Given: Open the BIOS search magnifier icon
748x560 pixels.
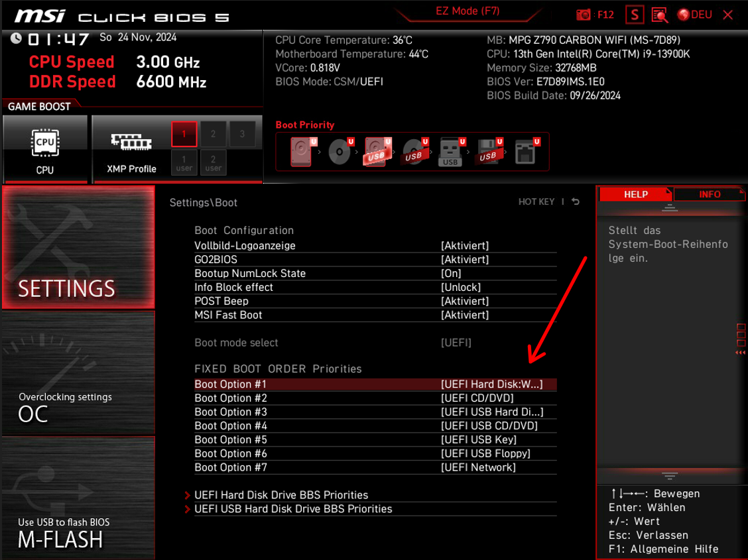Looking at the screenshot, I should point(660,15).
